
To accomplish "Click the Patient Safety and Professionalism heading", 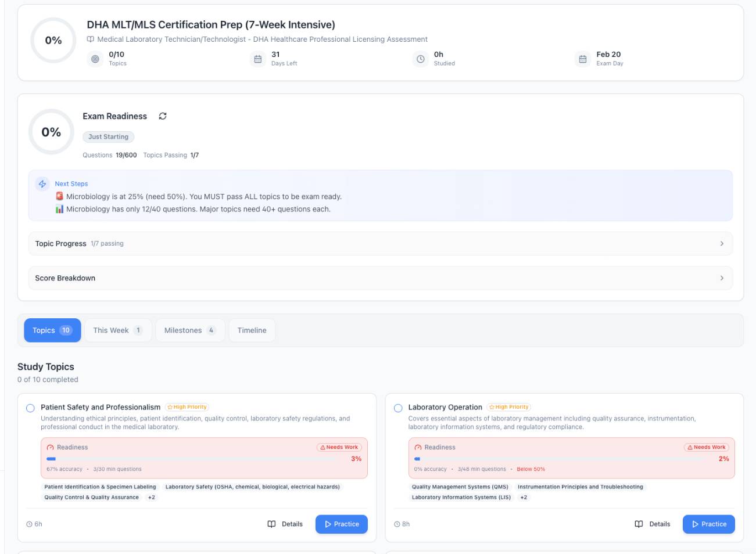I will point(101,407).
